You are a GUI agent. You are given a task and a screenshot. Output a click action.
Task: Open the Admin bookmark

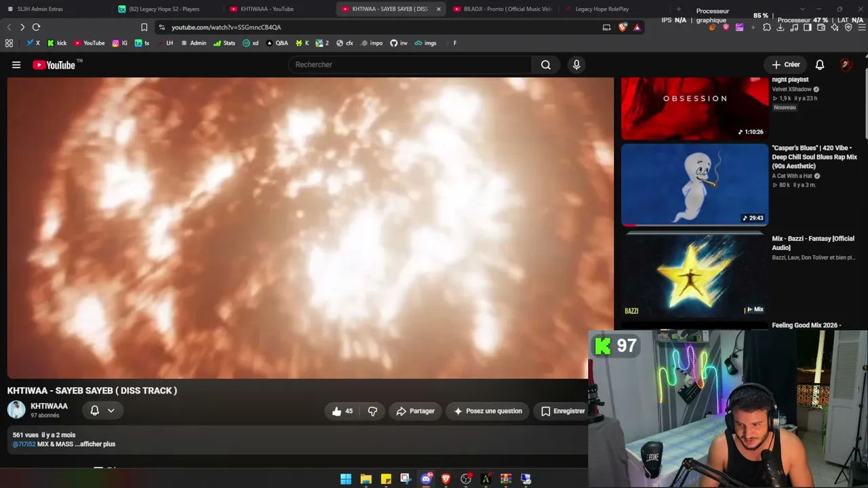pyautogui.click(x=193, y=43)
